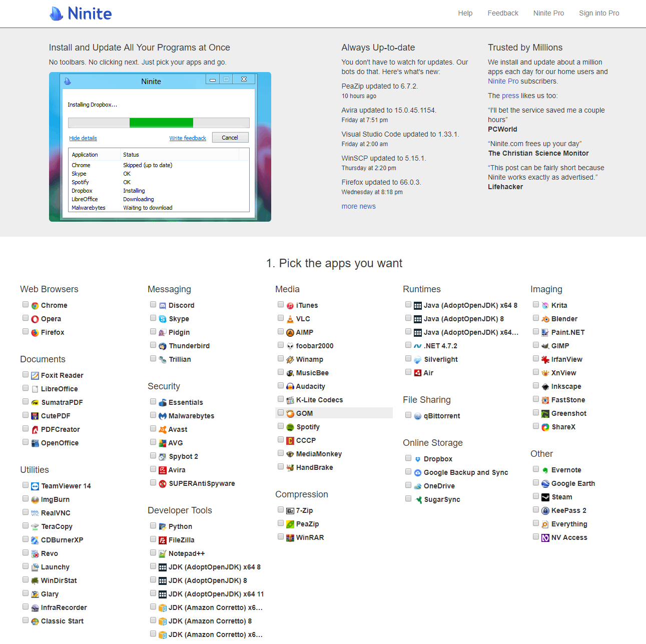Click the Dropbox icon
Image resolution: width=646 pixels, height=644 pixels.
tap(418, 459)
